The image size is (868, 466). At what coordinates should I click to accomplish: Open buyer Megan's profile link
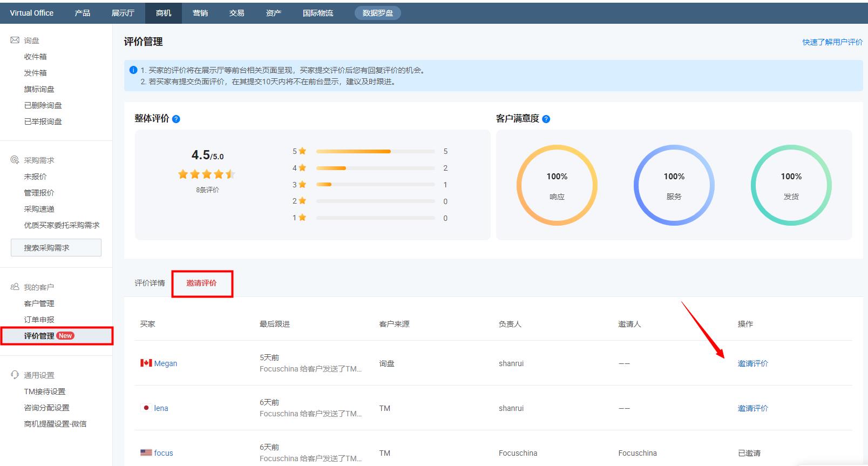click(x=166, y=363)
